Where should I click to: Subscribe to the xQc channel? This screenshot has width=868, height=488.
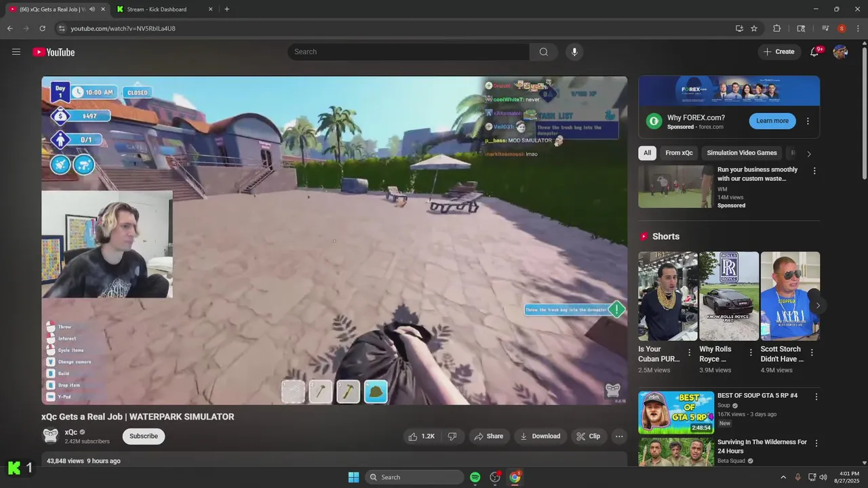pyautogui.click(x=144, y=436)
